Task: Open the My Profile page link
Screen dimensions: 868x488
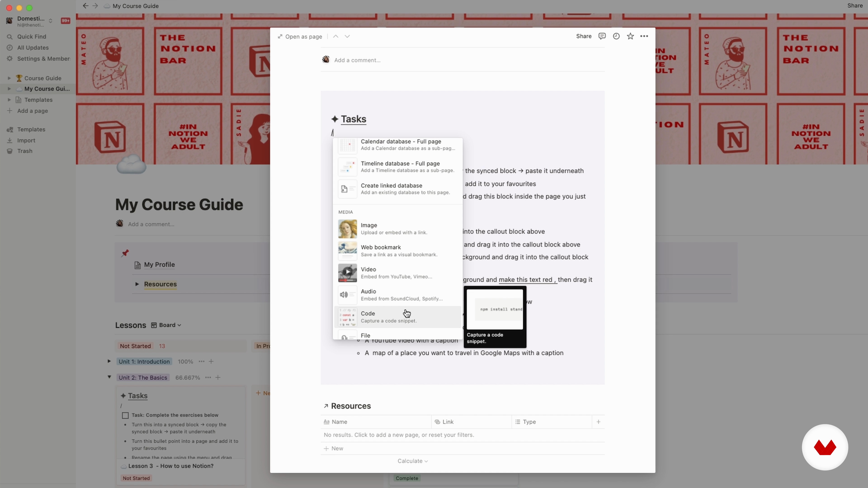Action: (x=159, y=265)
